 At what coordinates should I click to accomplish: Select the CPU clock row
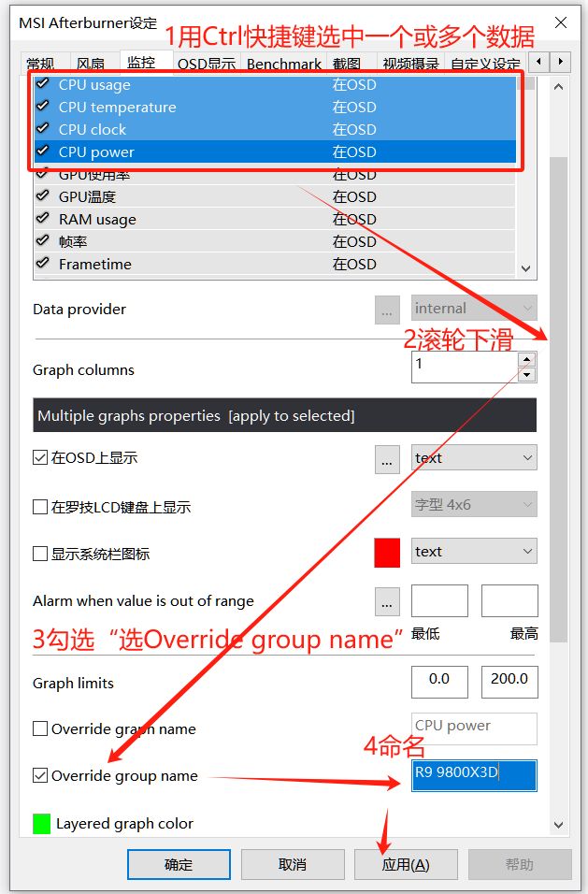275,129
